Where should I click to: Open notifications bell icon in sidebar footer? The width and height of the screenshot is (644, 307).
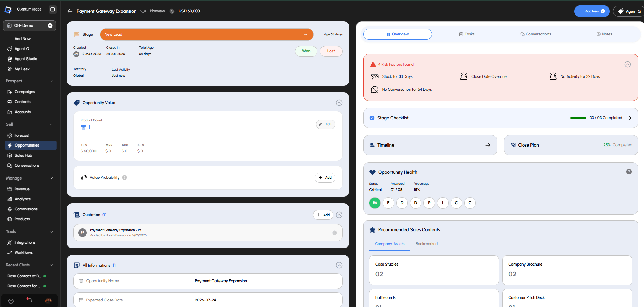click(29, 301)
